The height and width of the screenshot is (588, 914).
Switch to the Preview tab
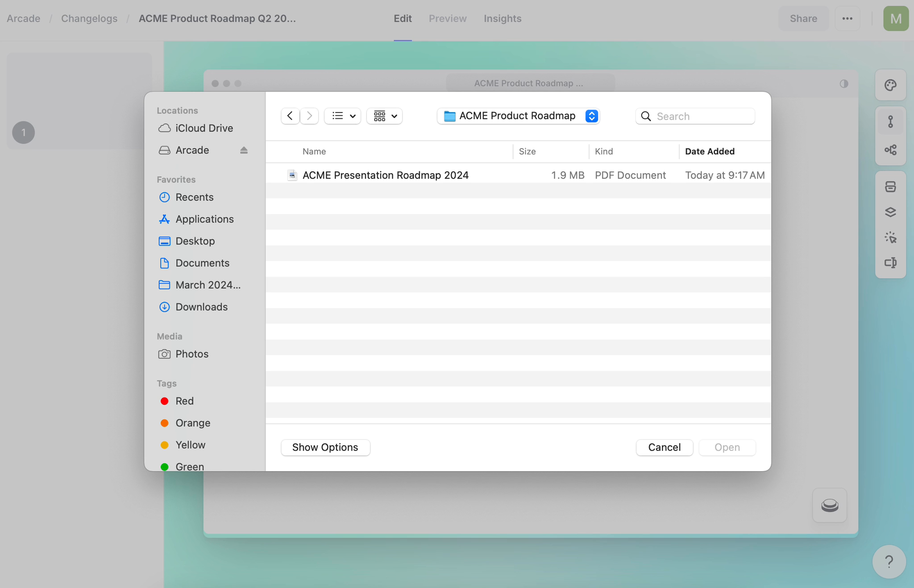tap(448, 18)
